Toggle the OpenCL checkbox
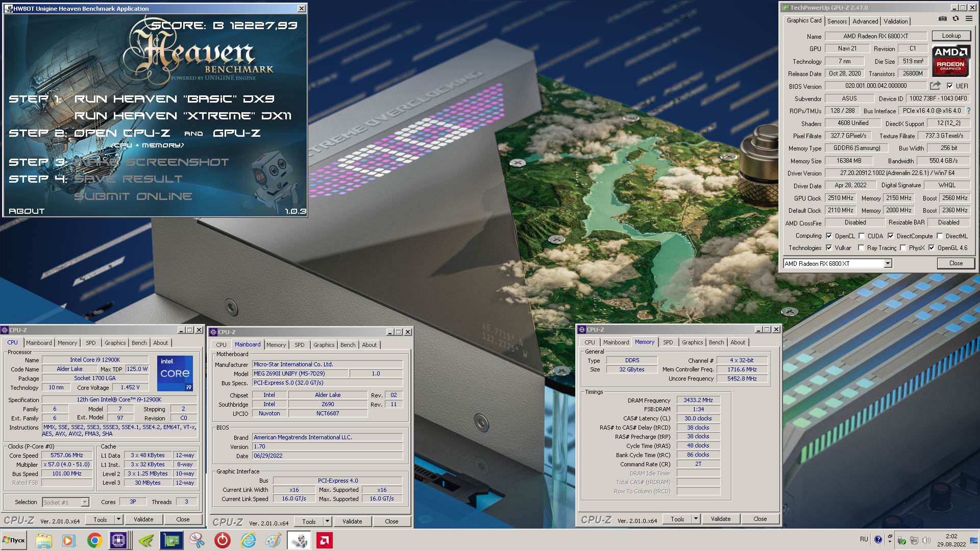This screenshot has width=980, height=551. point(829,236)
